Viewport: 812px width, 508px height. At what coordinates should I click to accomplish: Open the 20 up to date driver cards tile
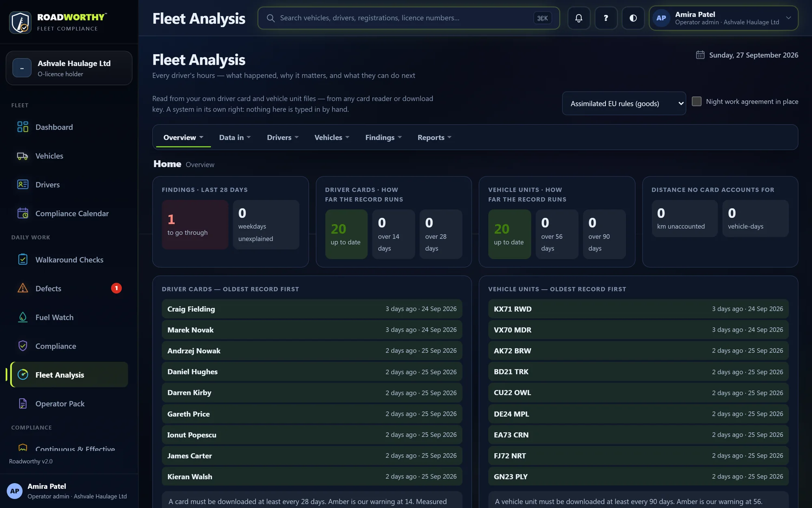pyautogui.click(x=346, y=234)
